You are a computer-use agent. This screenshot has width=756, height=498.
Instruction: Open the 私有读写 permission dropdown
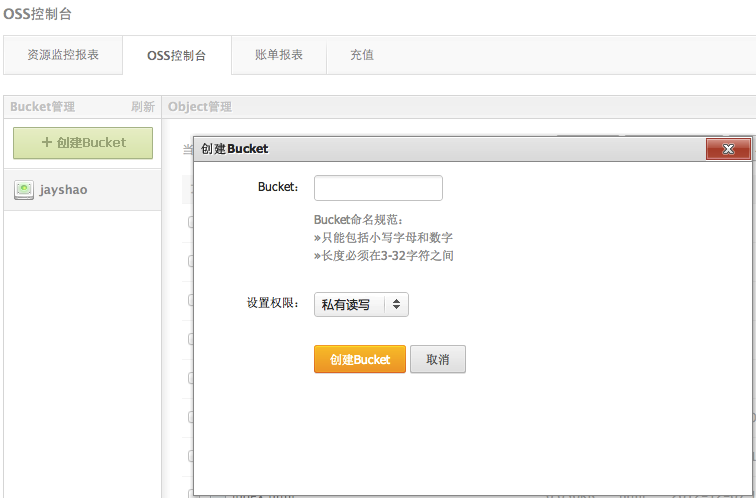(x=361, y=305)
